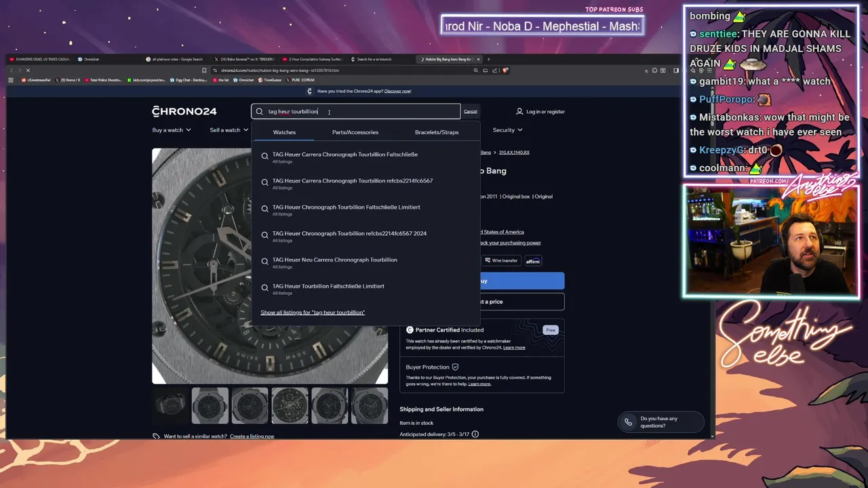
Task: Select TAG Heuer Chronograph Tourbillion refcbs2214fc6567 2024 suggestion
Action: [x=365, y=236]
